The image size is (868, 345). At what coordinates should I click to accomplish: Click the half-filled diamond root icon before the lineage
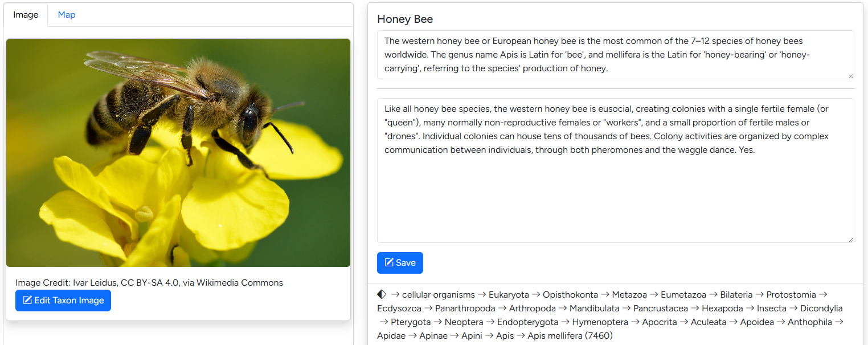tap(380, 294)
